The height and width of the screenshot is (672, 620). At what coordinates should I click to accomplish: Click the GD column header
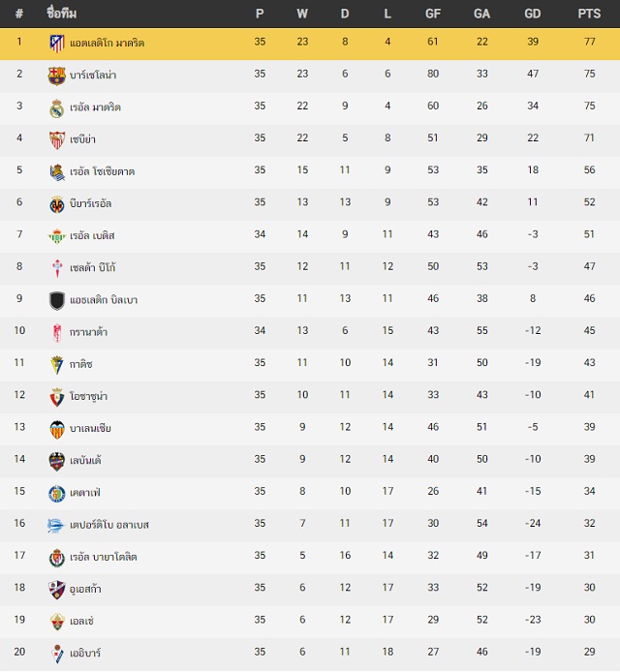[x=533, y=14]
